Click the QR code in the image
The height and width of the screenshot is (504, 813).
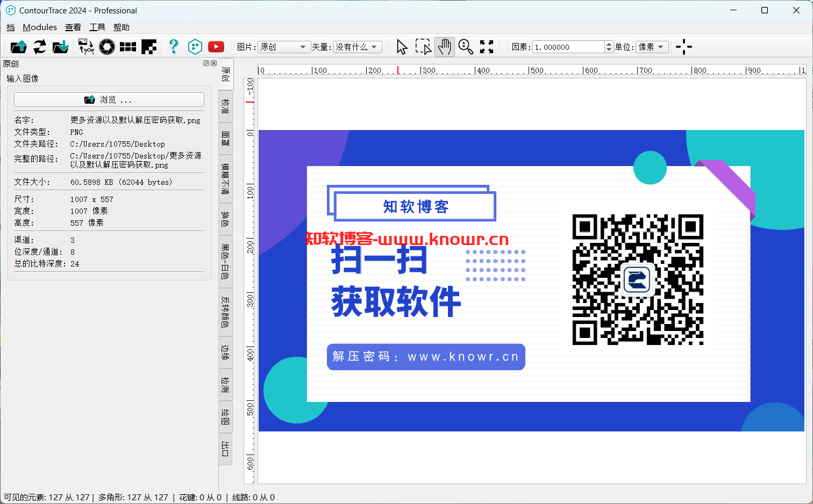coord(638,279)
